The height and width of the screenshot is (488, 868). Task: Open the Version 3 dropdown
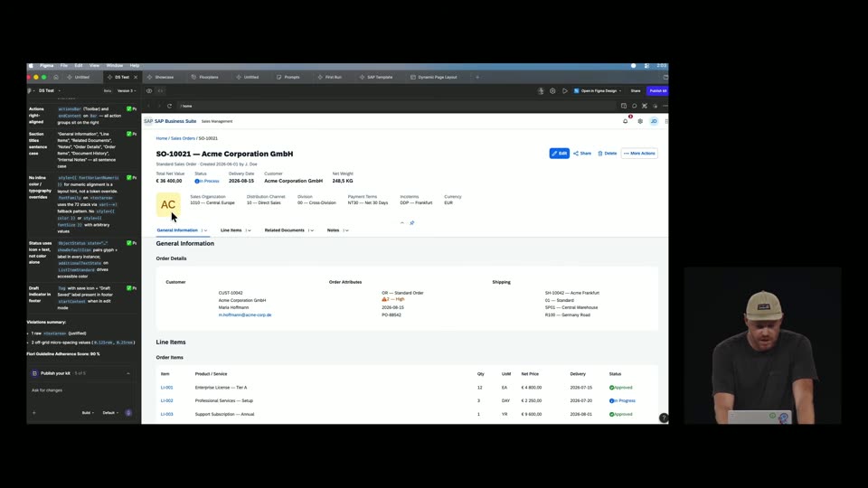click(127, 90)
